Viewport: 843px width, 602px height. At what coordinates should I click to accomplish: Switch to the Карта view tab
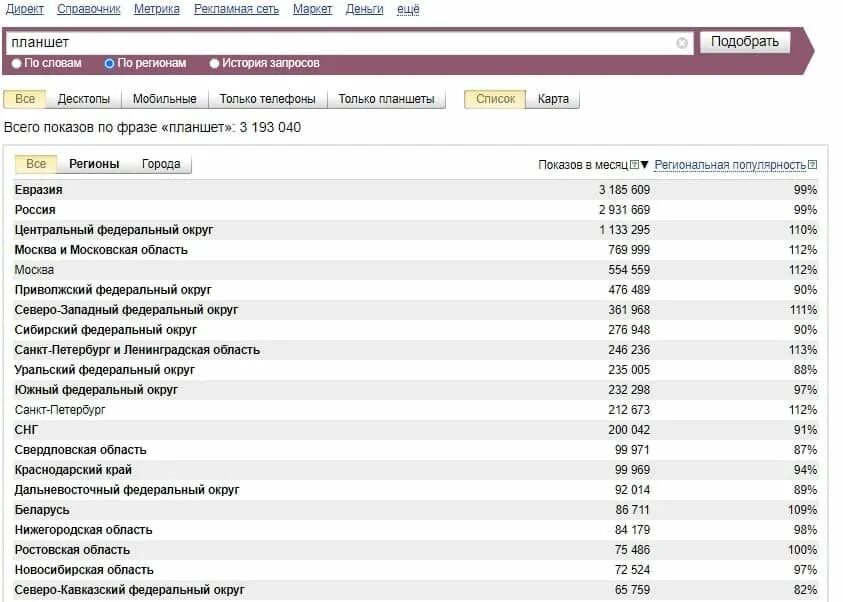553,99
